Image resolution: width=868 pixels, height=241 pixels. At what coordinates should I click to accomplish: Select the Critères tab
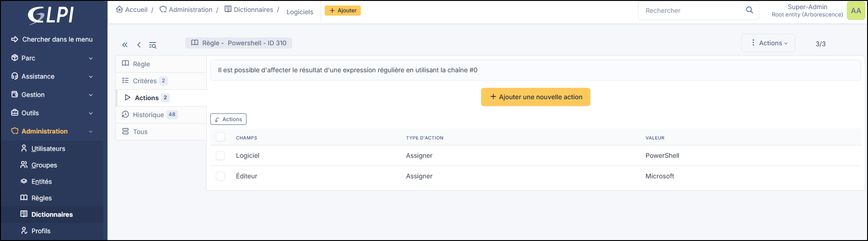pyautogui.click(x=161, y=81)
